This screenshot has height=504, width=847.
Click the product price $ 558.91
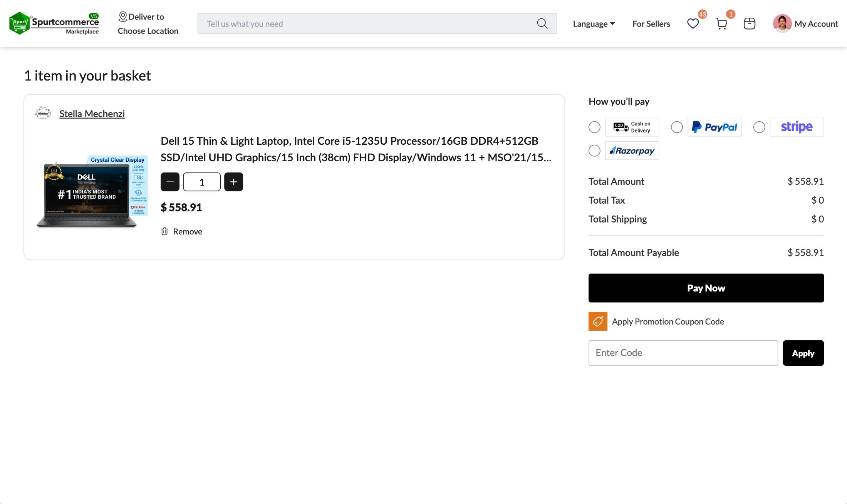click(181, 208)
